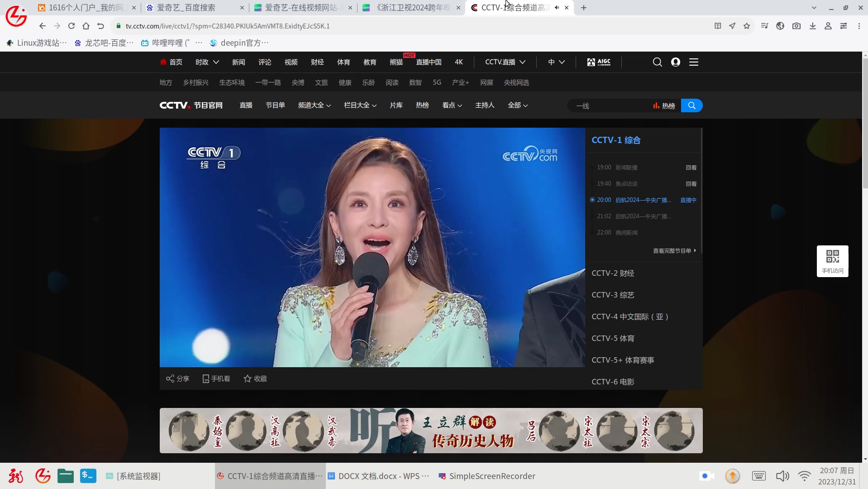Click the live video player area
This screenshot has width=868, height=489.
tap(372, 247)
